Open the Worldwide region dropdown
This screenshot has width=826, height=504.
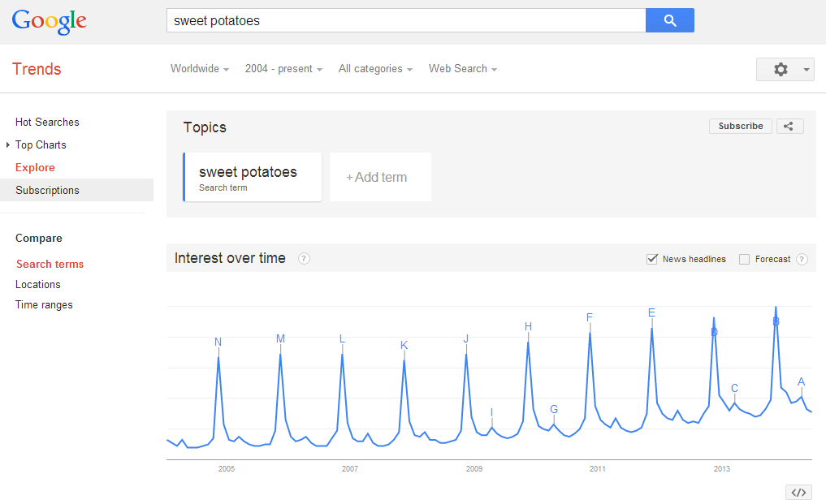199,69
